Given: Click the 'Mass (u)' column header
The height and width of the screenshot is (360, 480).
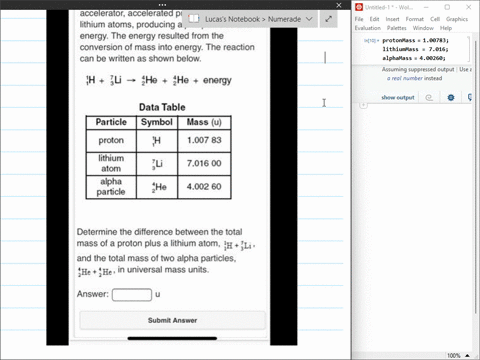Looking at the screenshot, I should point(204,122).
